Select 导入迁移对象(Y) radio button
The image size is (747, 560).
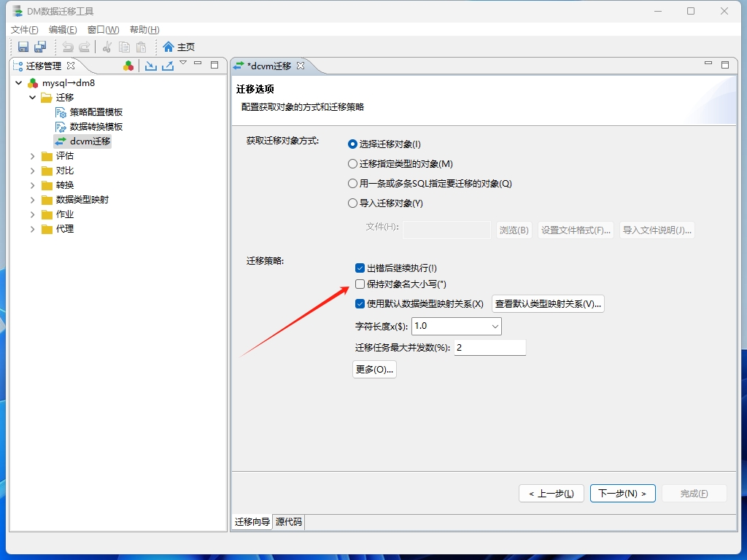(352, 203)
